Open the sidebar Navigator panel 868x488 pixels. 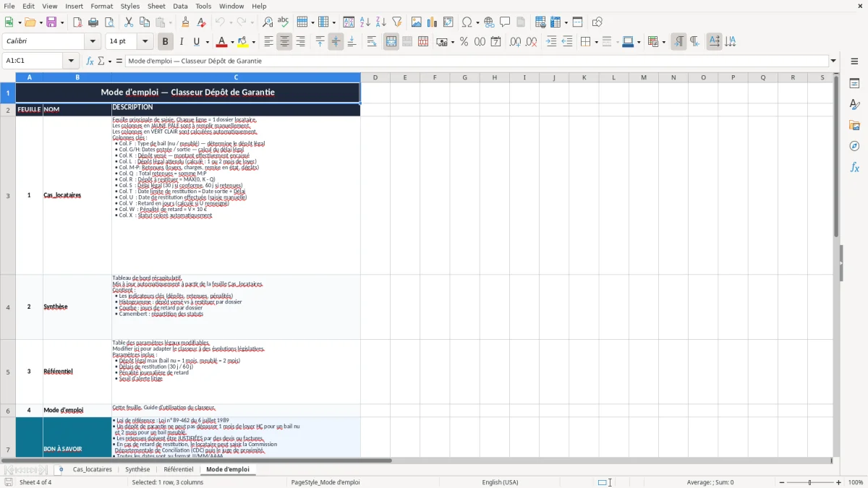tap(854, 147)
